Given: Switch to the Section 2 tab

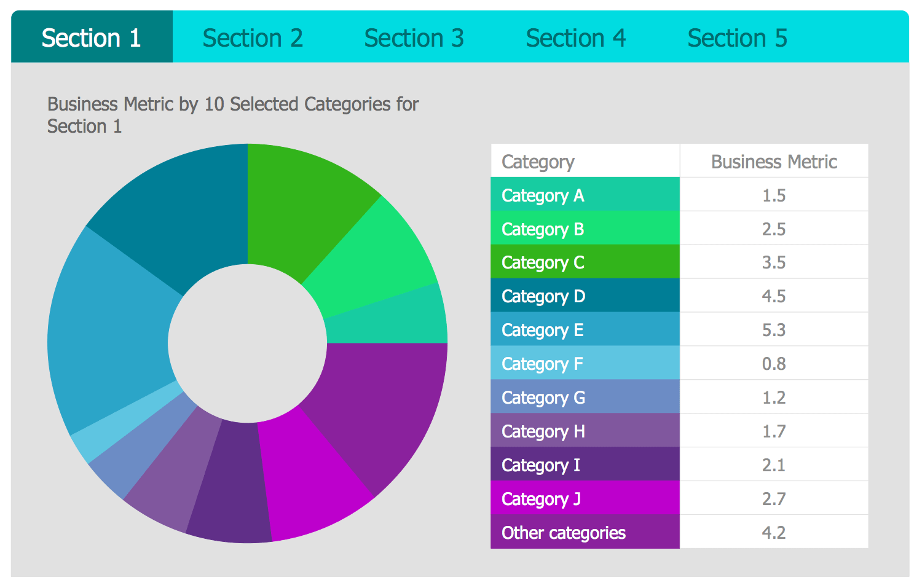Looking at the screenshot, I should pyautogui.click(x=253, y=38).
